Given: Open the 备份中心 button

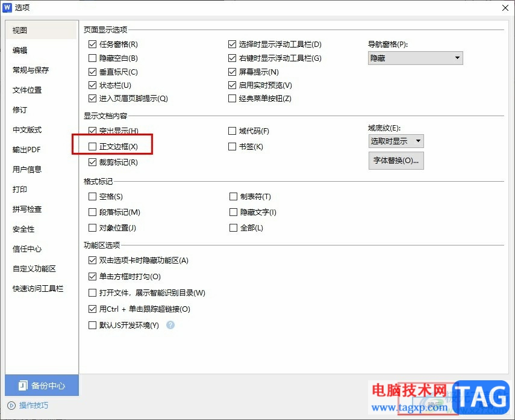Looking at the screenshot, I should pos(42,385).
